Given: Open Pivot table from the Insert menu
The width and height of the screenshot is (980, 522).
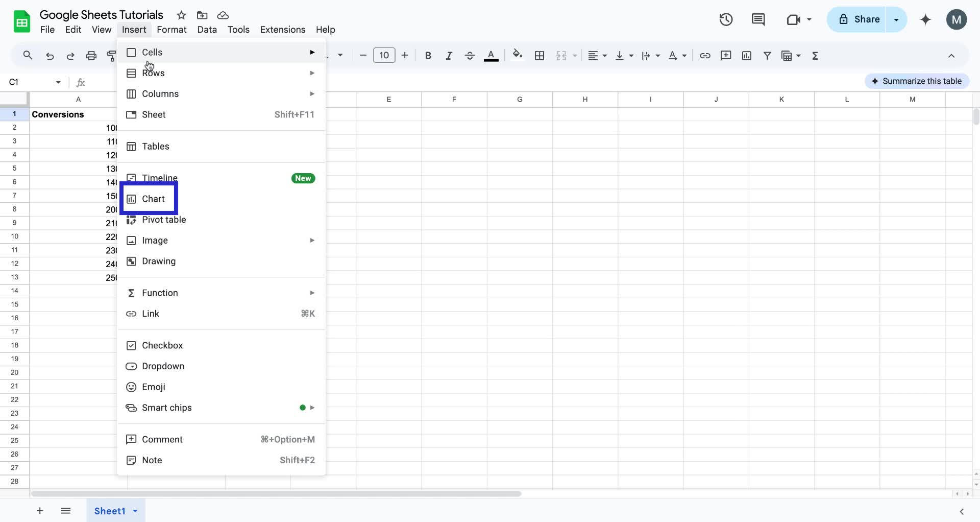Looking at the screenshot, I should pos(163,220).
